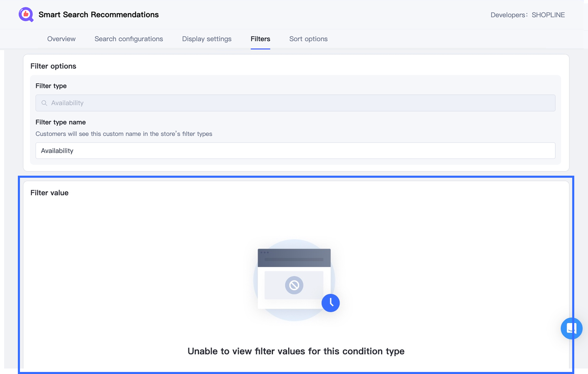588x374 pixels.
Task: Click the Filter type name label
Action: pyautogui.click(x=60, y=122)
